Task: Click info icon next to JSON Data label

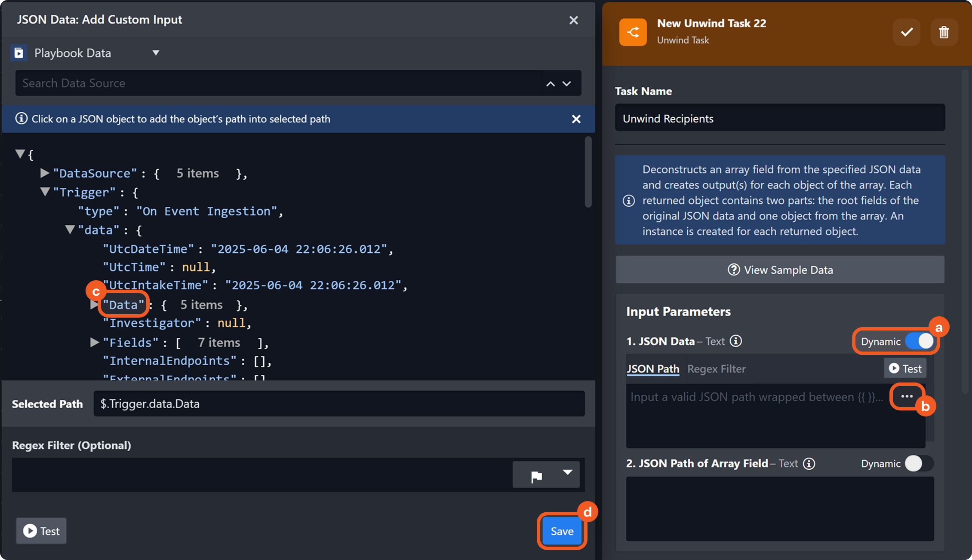Action: [x=736, y=341]
